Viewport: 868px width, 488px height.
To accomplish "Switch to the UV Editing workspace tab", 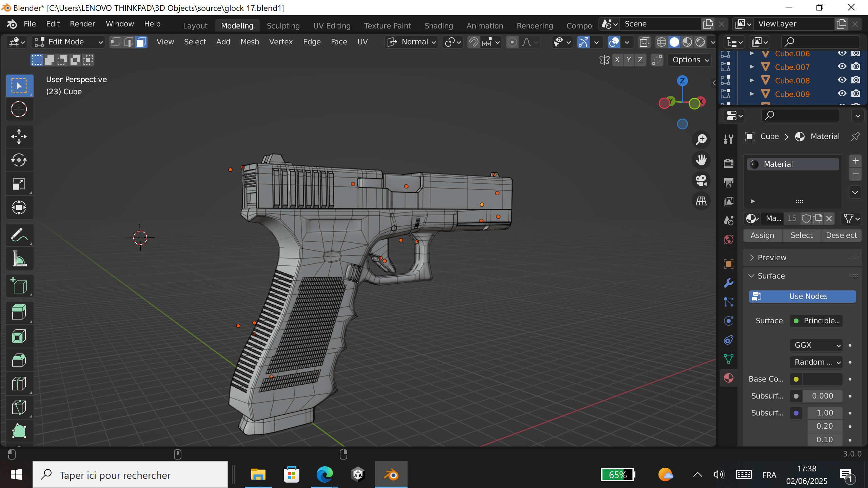I will coord(332,26).
